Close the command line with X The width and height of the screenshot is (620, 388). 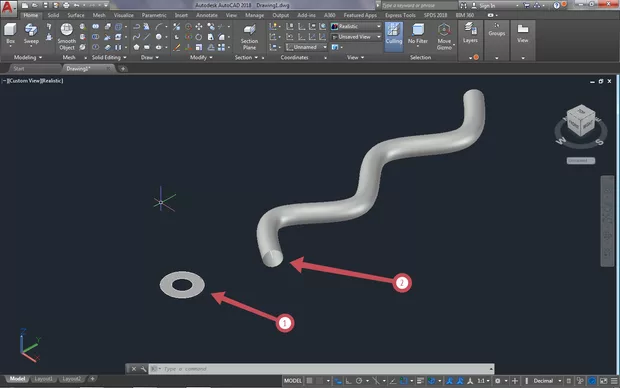134,369
